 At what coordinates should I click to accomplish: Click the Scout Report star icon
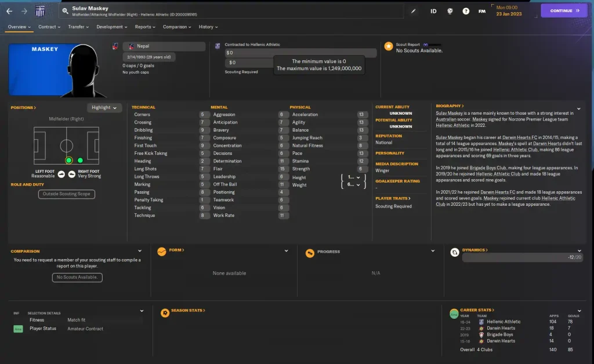(388, 46)
